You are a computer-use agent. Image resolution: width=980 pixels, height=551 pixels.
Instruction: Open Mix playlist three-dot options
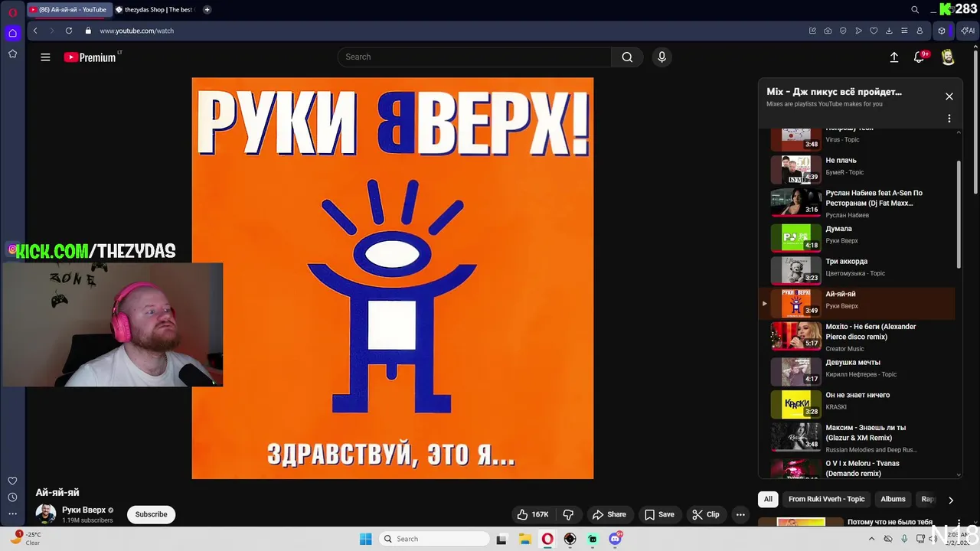(x=949, y=119)
